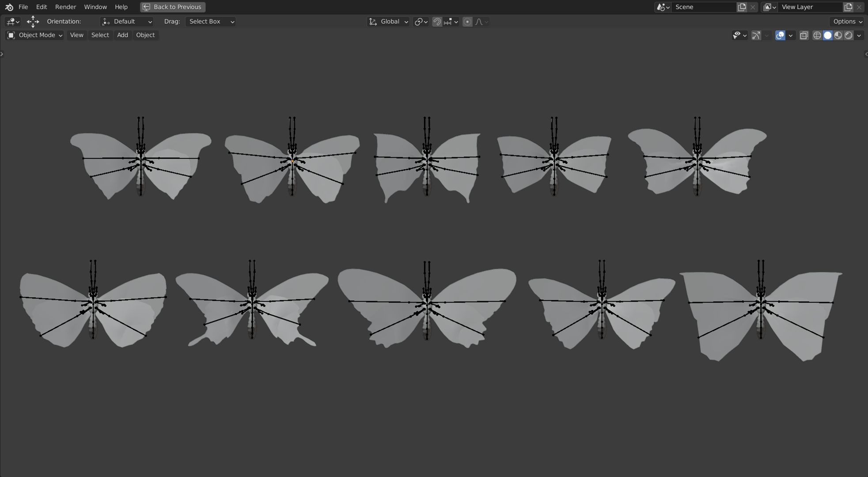Click the Scene name field
The image size is (868, 477).
pyautogui.click(x=703, y=7)
